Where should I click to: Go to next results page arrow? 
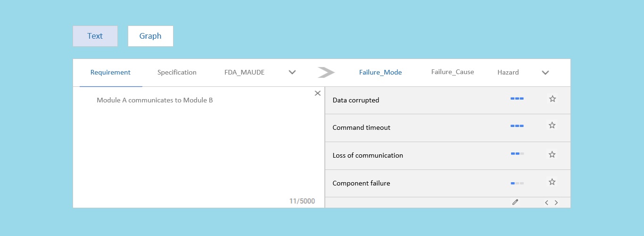click(556, 203)
